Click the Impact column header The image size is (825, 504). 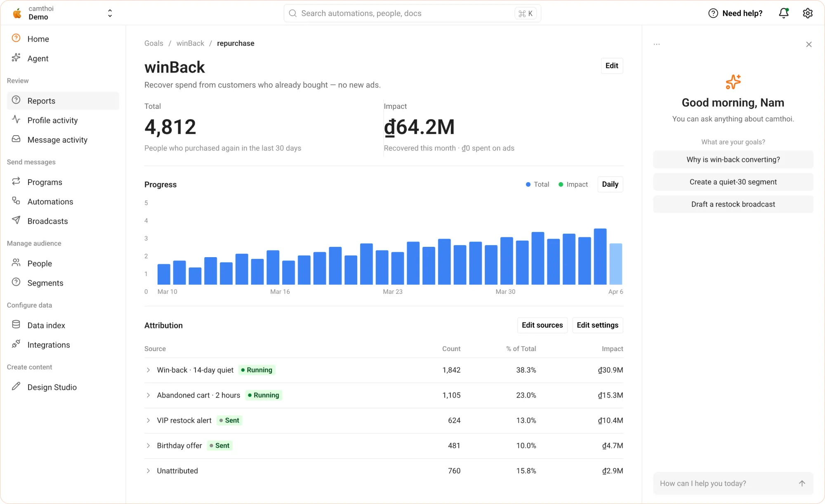[612, 349]
